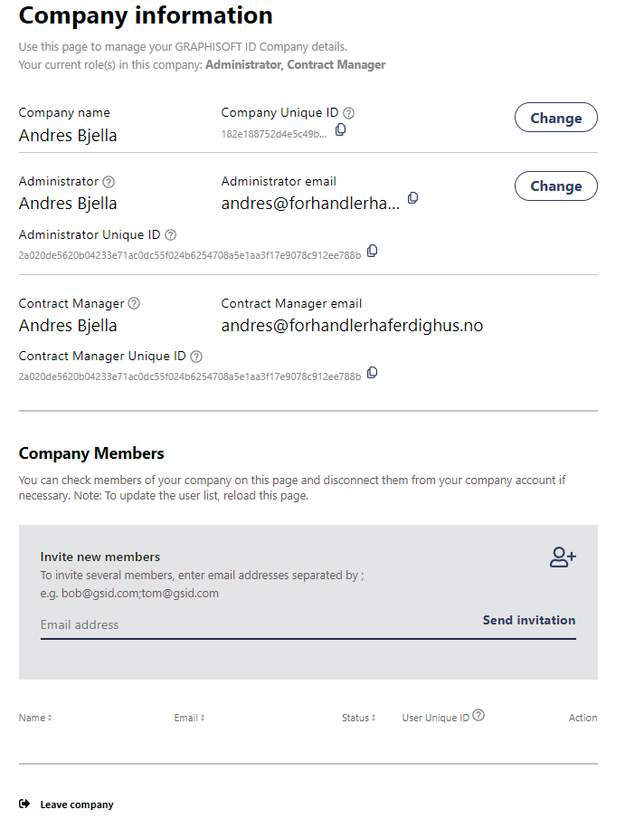This screenshot has height=819, width=644.
Task: Open help for User Unique ID column
Action: (478, 716)
